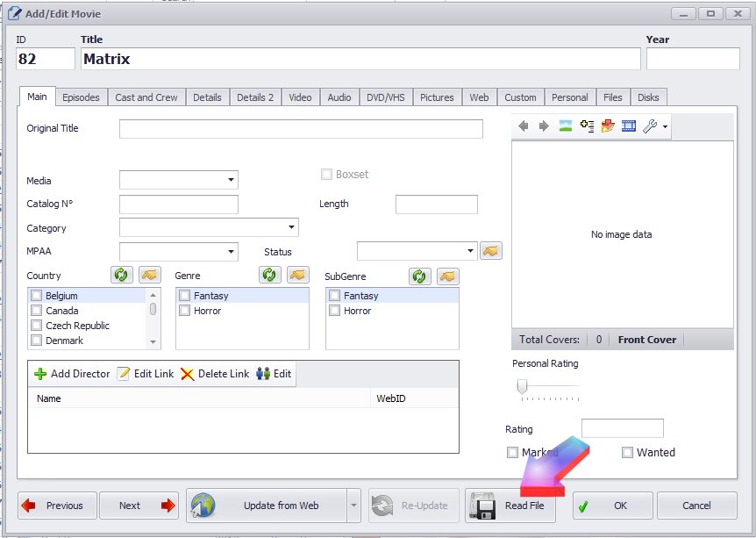
Task: Open the Details tab
Action: coord(207,97)
